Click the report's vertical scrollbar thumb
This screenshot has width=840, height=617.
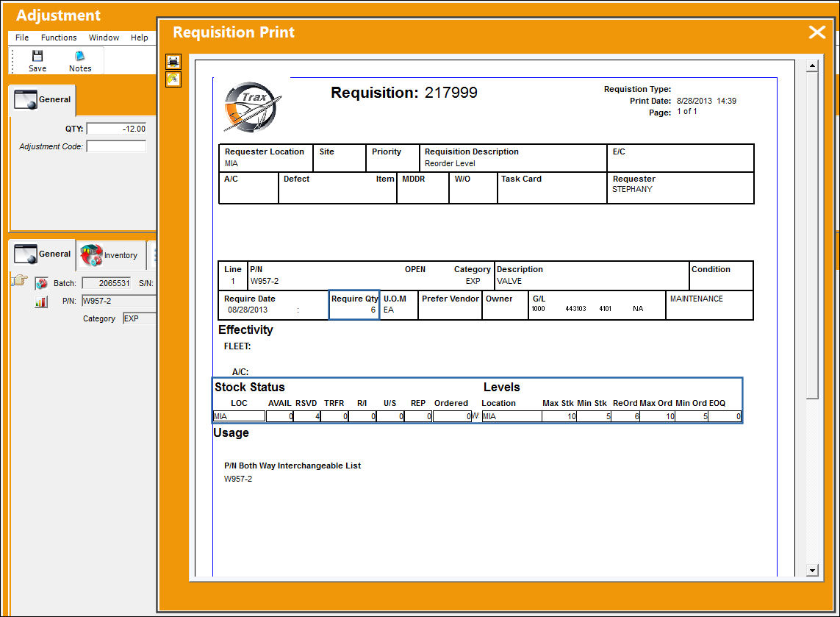[x=812, y=235]
